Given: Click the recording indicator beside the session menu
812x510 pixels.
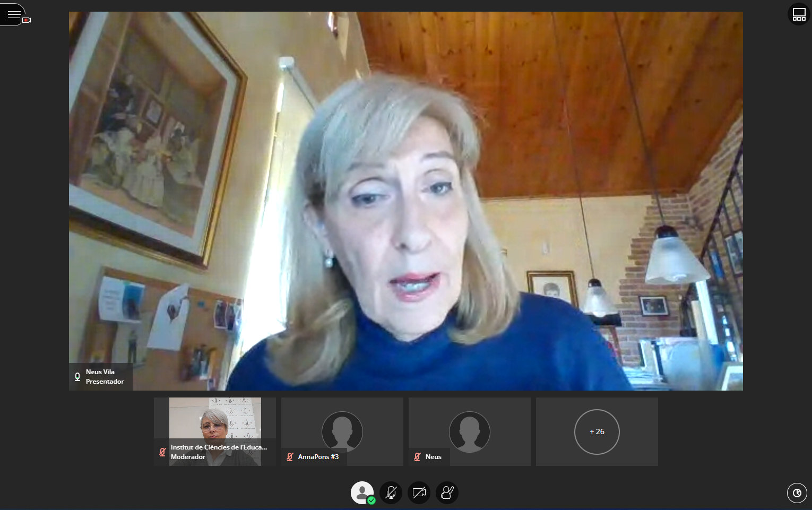Looking at the screenshot, I should (x=27, y=20).
